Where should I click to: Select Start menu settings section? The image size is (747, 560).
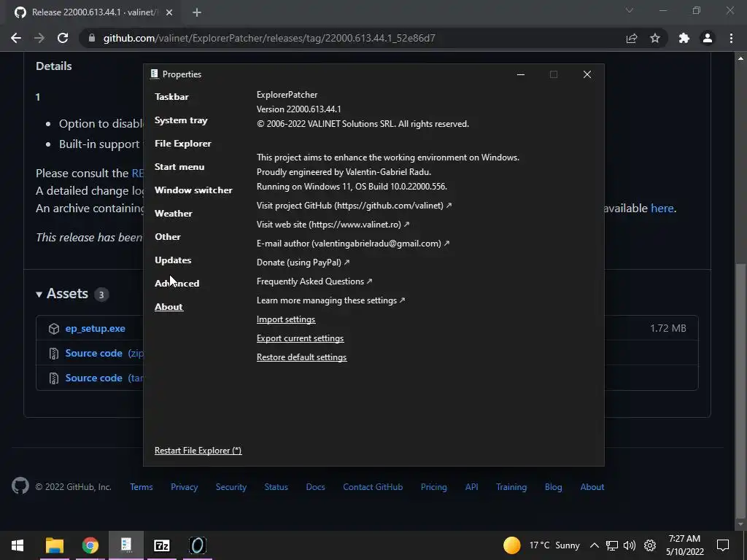coord(179,167)
